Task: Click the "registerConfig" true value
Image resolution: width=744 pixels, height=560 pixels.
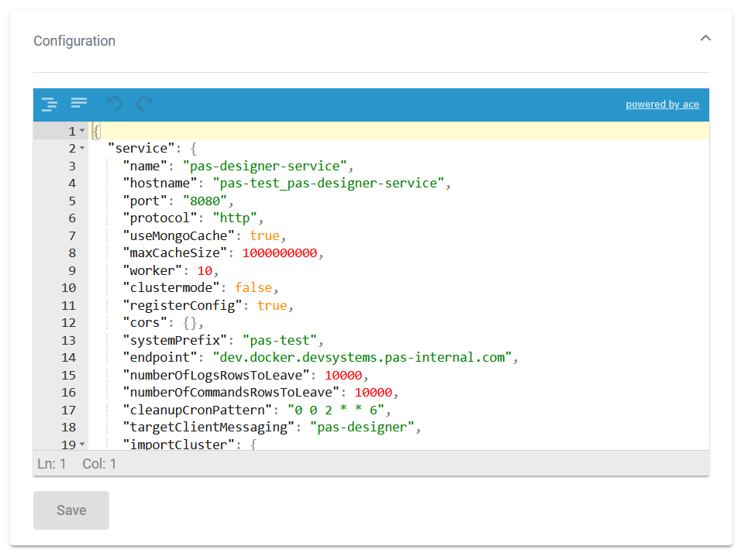Action: pos(271,305)
